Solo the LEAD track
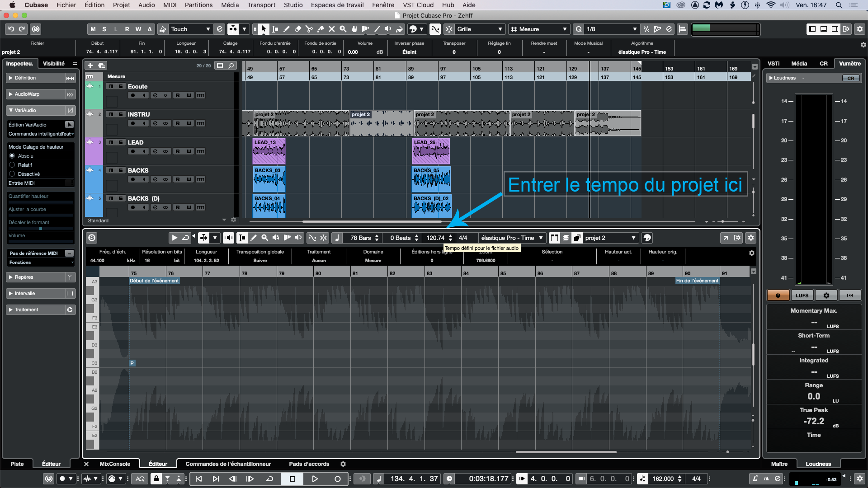Viewport: 868px width, 488px height. point(121,142)
